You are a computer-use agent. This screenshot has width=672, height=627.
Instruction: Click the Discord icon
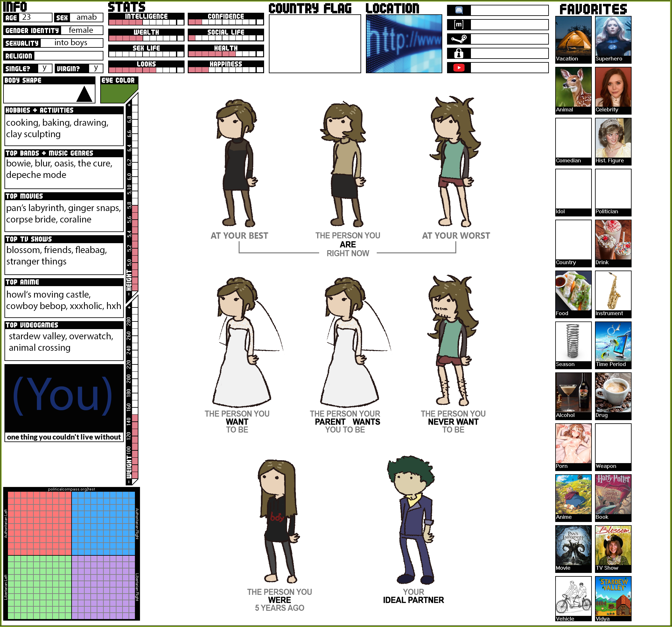point(459,11)
